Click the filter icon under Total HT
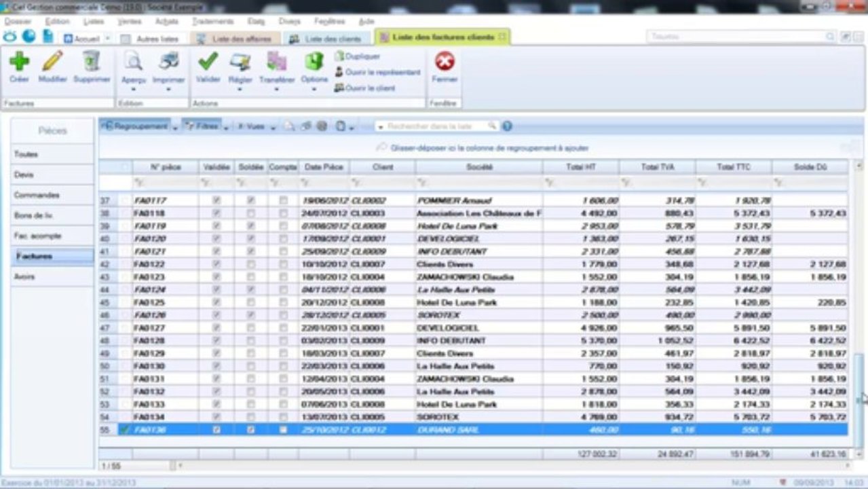 pyautogui.click(x=550, y=183)
